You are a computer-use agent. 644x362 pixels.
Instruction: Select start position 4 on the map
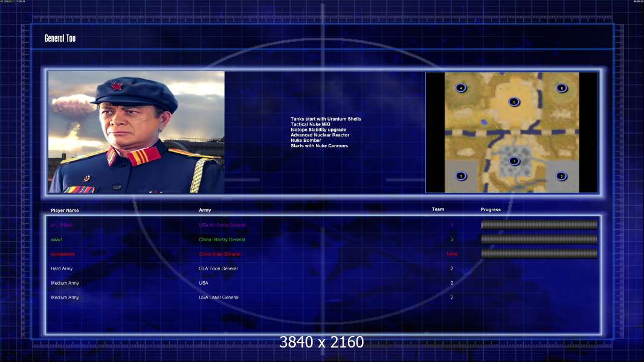(x=461, y=87)
